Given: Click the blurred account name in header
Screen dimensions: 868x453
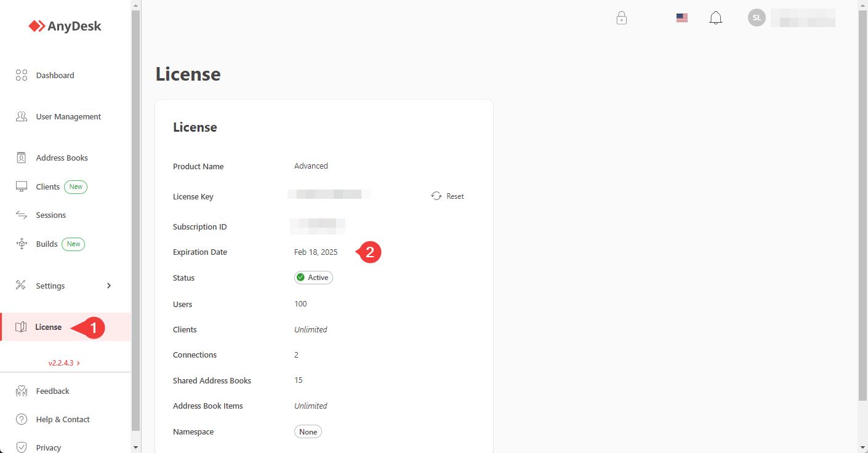Looking at the screenshot, I should point(803,18).
